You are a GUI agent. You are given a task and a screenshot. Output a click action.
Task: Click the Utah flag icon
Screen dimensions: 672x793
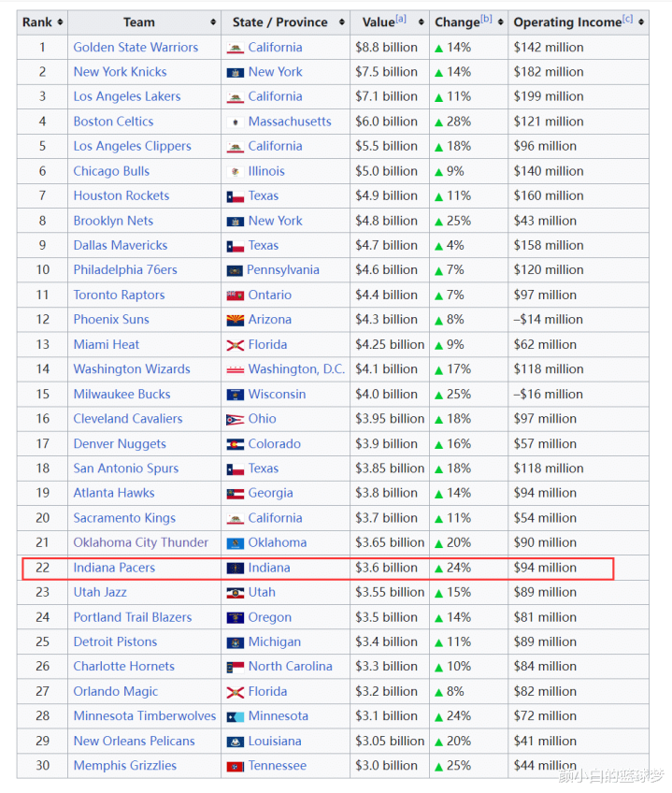click(236, 593)
